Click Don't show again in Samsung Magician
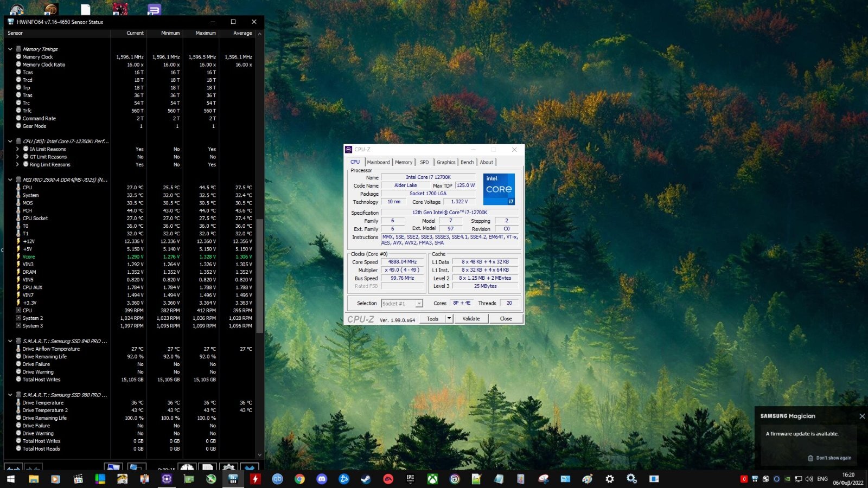Viewport: 868px width, 488px height. [x=829, y=458]
